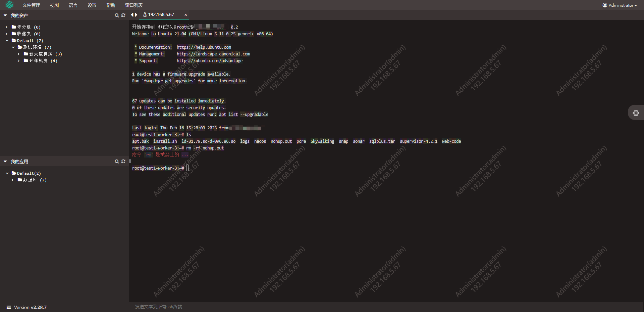Collapse the 我的资产 panel

[x=5, y=15]
